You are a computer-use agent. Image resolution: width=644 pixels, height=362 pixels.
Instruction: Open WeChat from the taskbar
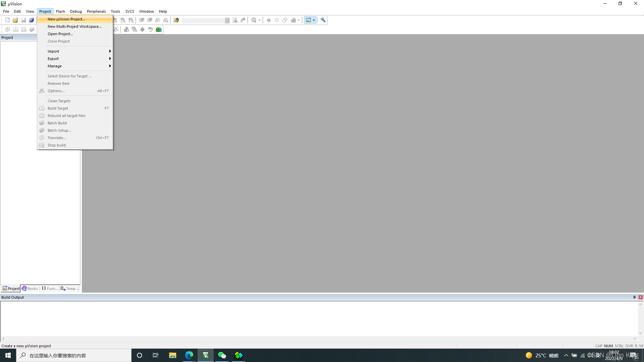click(x=222, y=355)
